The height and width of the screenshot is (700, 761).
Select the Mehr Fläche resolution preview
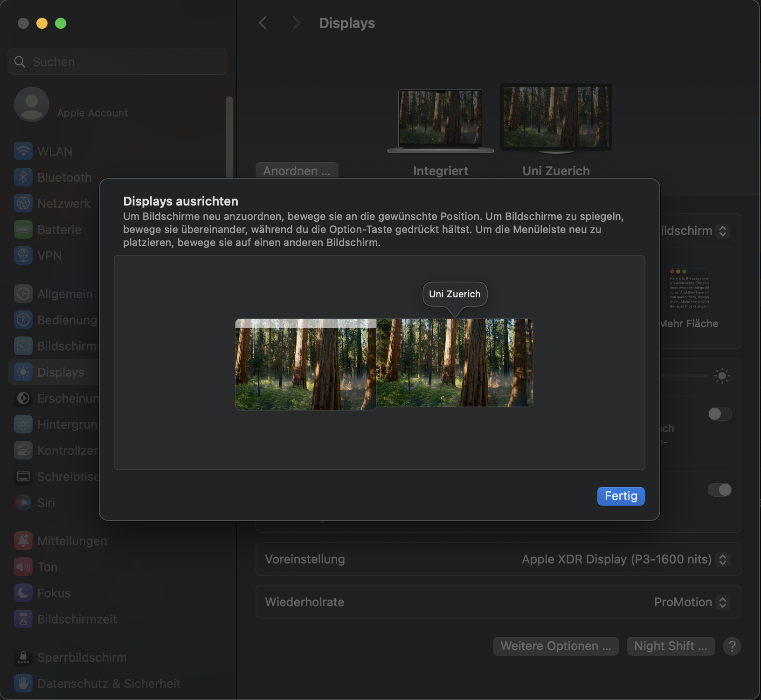coord(689,289)
